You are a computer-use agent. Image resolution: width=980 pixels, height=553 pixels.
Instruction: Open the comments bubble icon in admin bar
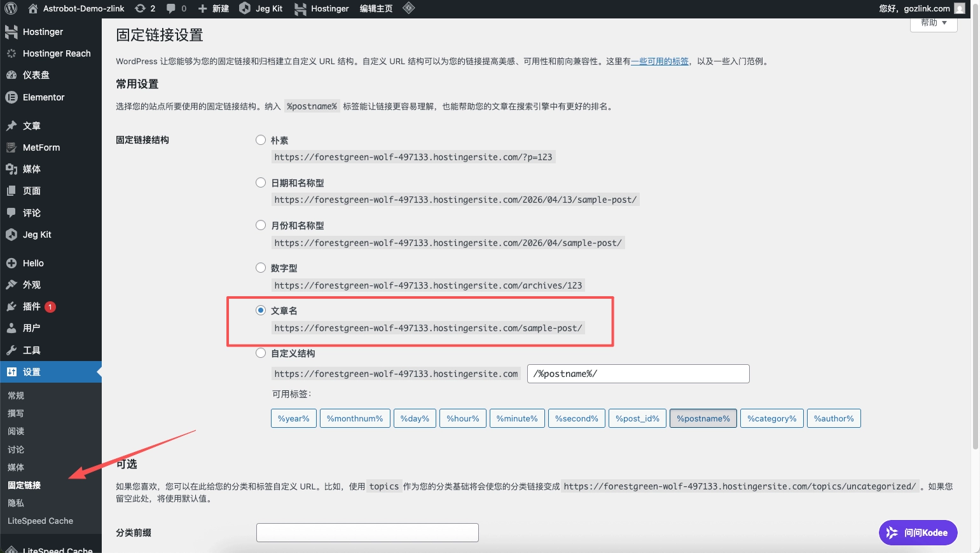pyautogui.click(x=171, y=8)
